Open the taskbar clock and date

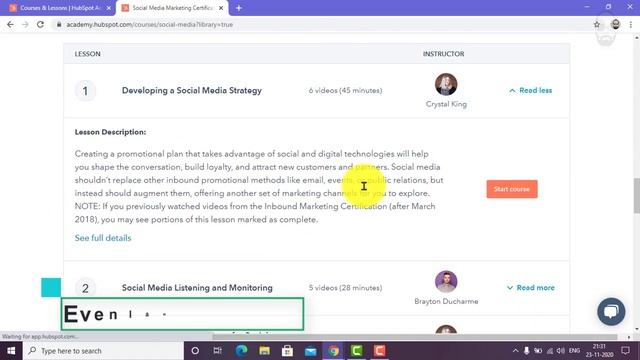pyautogui.click(x=600, y=351)
